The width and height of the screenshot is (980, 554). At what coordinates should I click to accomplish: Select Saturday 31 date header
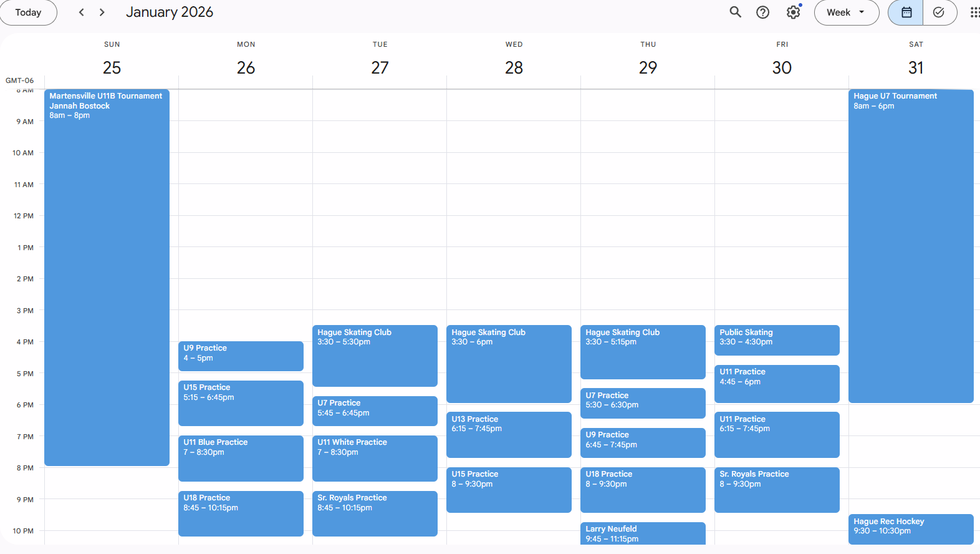click(915, 67)
